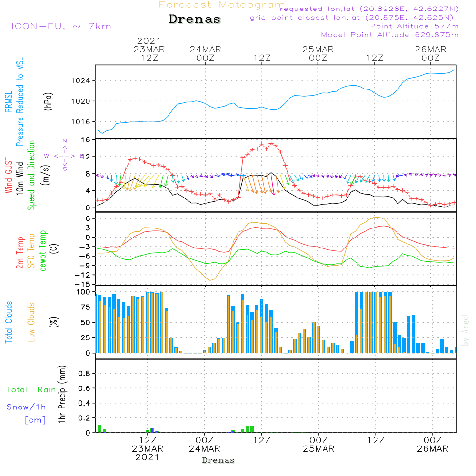
Task: Click the 12 tick on the wind axis
Action: pyautogui.click(x=86, y=157)
